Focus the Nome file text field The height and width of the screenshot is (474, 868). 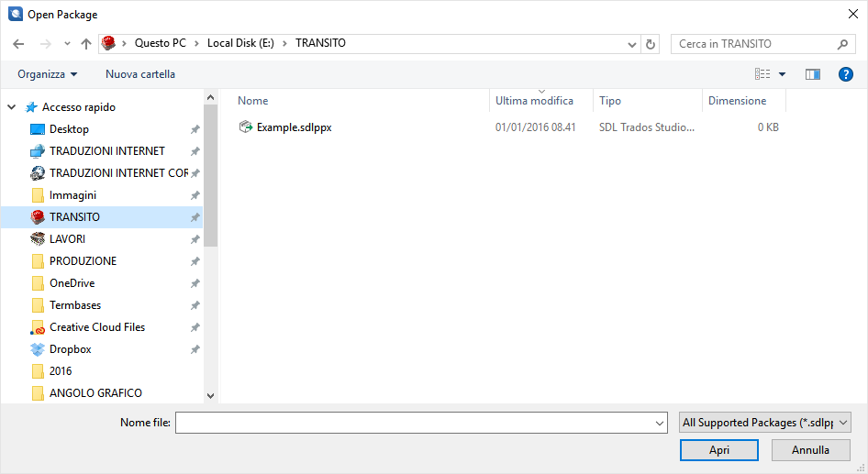421,423
